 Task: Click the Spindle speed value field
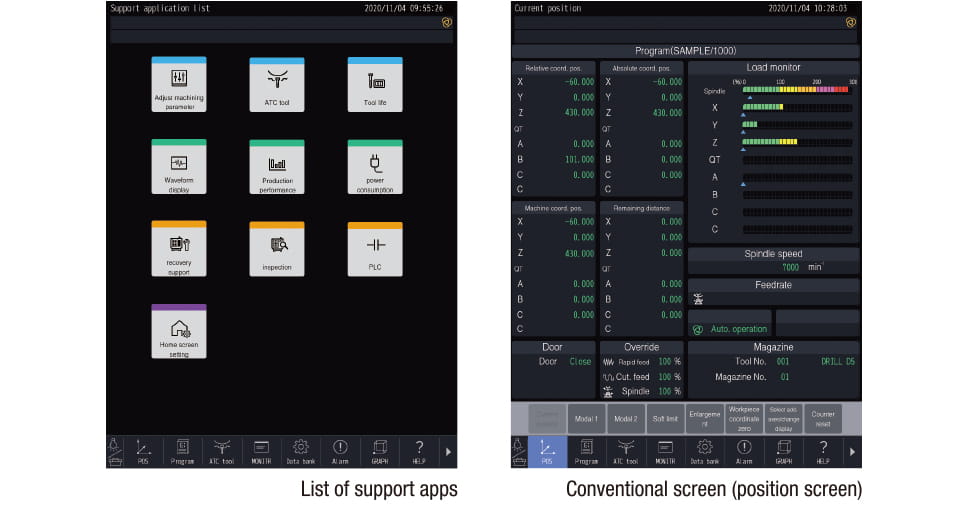(x=773, y=267)
